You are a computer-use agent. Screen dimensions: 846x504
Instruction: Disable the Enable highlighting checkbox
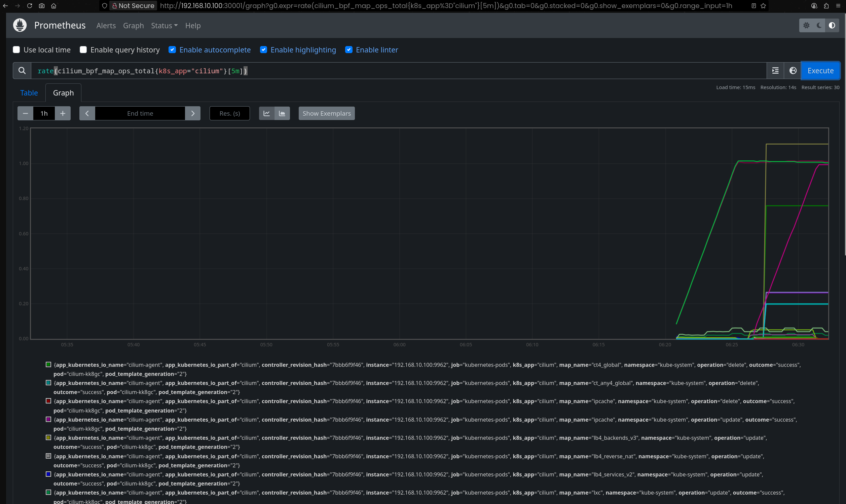pyautogui.click(x=263, y=50)
